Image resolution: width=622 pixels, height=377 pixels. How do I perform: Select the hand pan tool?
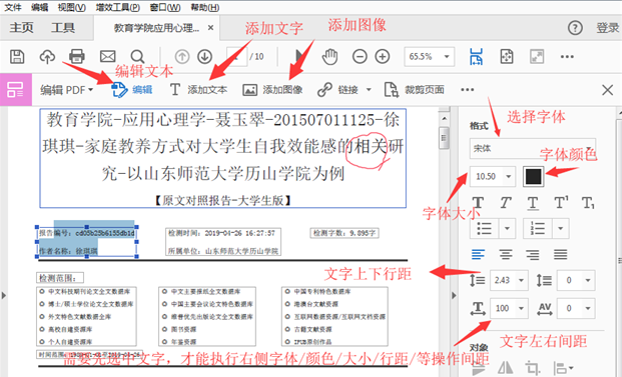tap(330, 56)
